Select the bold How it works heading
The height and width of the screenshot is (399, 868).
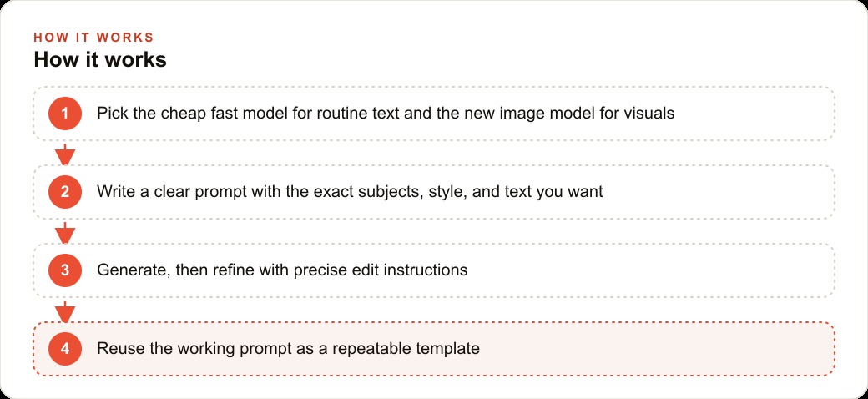click(100, 60)
